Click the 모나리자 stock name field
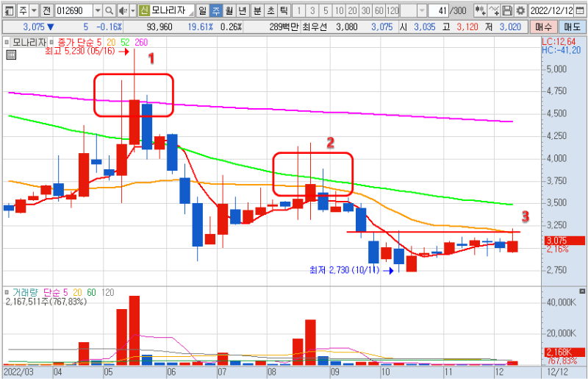The width and height of the screenshot is (588, 379). [x=172, y=10]
